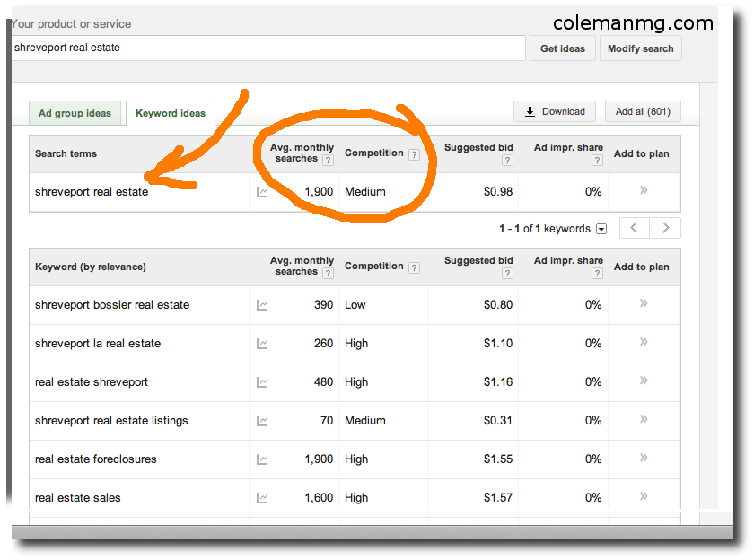Image resolution: width=754 pixels, height=560 pixels.
Task: Click the 390 monthly searches value
Action: coord(324,305)
